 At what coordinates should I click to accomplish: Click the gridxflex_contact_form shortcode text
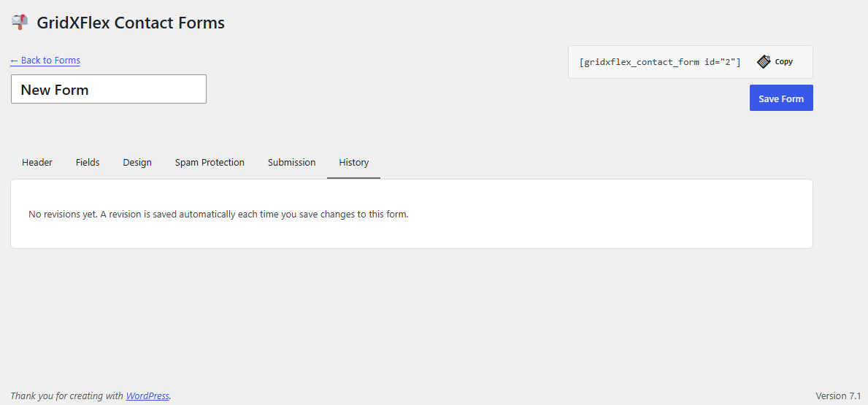tap(660, 62)
